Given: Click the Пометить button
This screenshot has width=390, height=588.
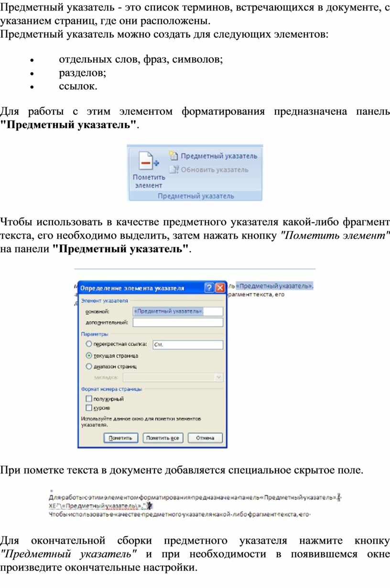Looking at the screenshot, I should click(x=120, y=438).
